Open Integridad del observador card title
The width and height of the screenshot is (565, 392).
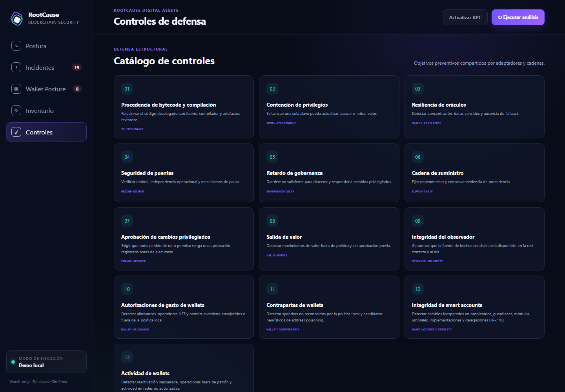coord(443,237)
